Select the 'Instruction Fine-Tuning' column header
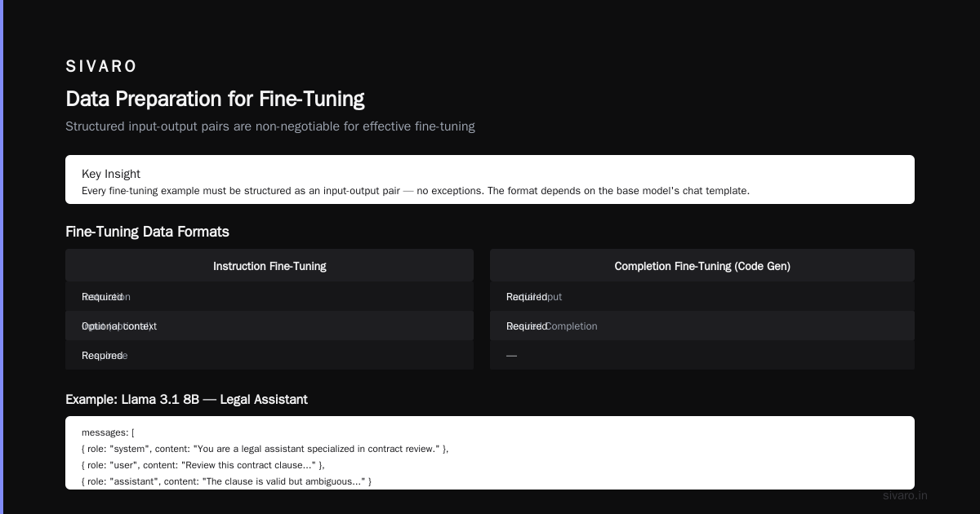Viewport: 980px width, 514px height. point(269,266)
